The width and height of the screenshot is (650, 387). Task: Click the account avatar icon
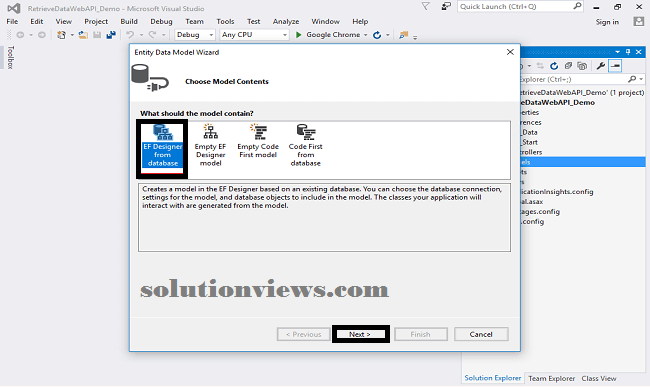(638, 22)
